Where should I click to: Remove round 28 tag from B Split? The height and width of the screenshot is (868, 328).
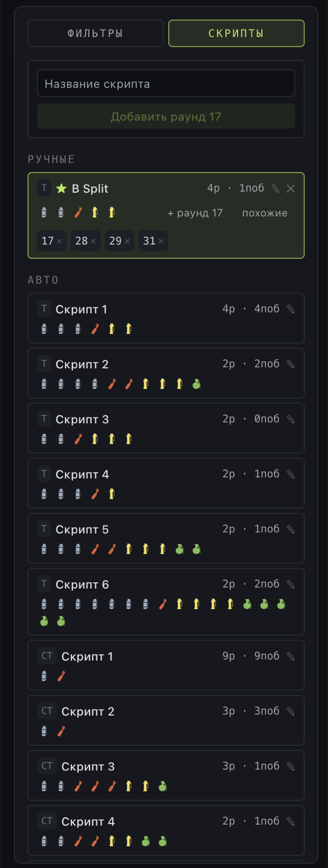tap(93, 241)
